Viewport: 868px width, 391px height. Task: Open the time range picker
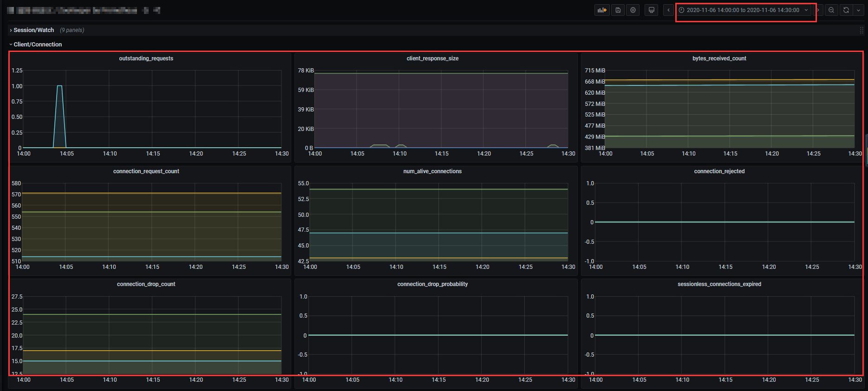[744, 10]
